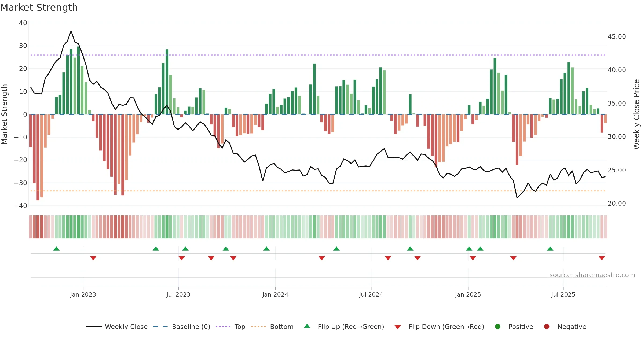This screenshot has height=362, width=644.
Task: Select the Flip Up triangle just right of Jul 2023
Action: pos(185,249)
